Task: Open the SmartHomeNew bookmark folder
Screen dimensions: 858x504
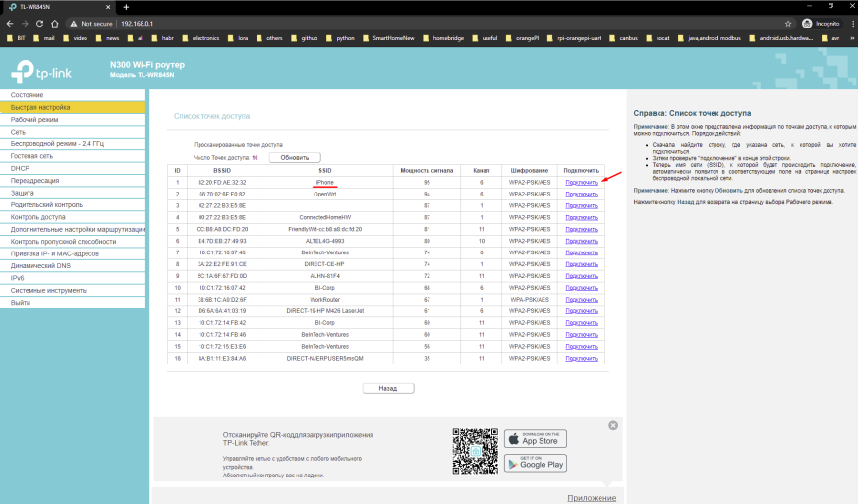Action: [388, 38]
